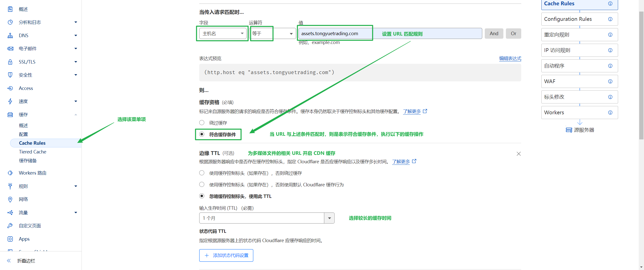Click the 网络 location pin icon
Image resolution: width=644 pixels, height=270 pixels.
tap(10, 199)
